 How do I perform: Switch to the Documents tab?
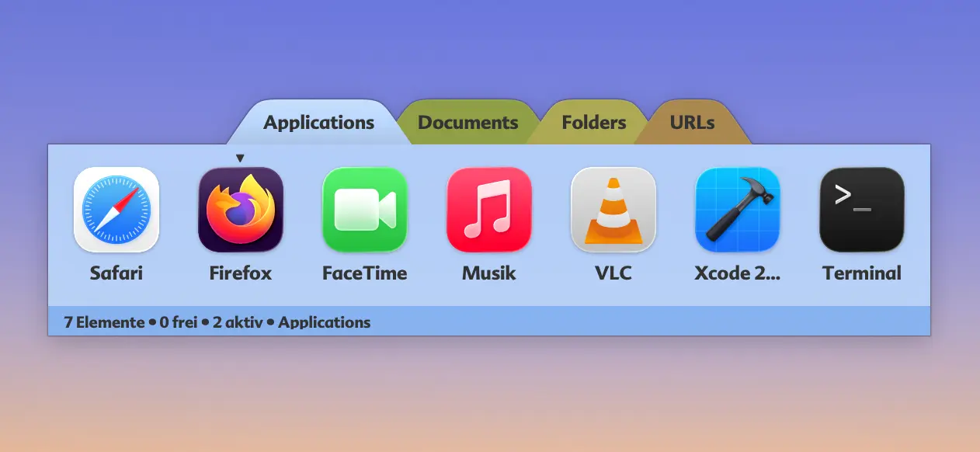(467, 123)
